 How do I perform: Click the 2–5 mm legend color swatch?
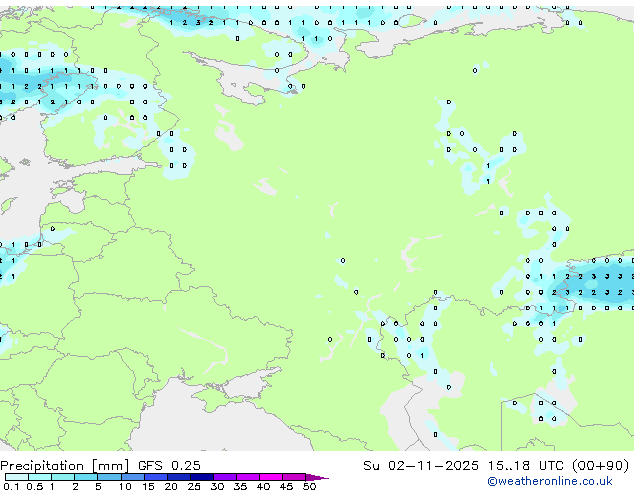point(86,477)
